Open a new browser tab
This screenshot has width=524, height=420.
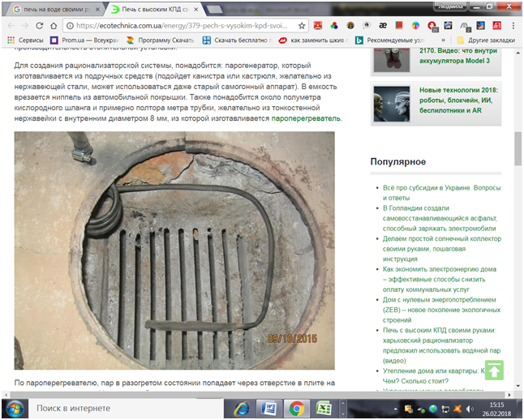[215, 10]
